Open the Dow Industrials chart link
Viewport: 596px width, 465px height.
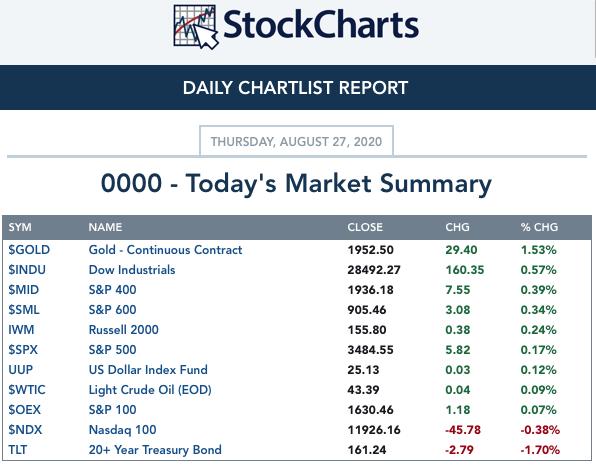click(x=132, y=270)
